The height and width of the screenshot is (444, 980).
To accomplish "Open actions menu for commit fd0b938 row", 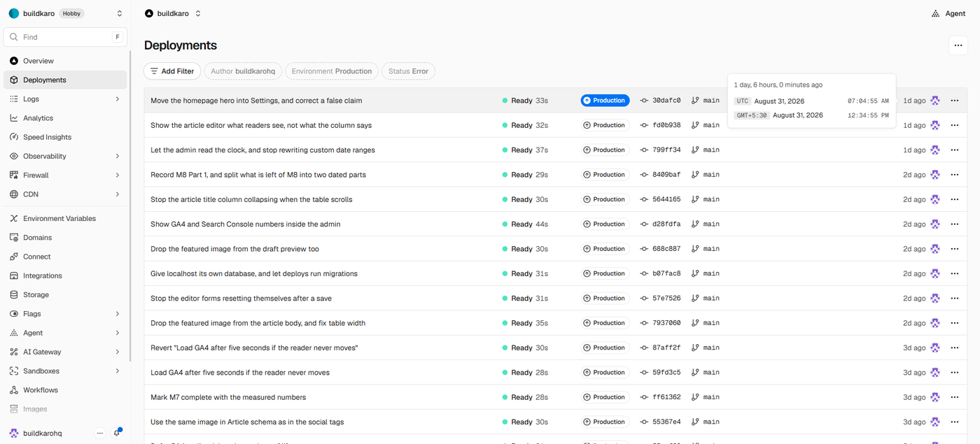I will click(954, 125).
